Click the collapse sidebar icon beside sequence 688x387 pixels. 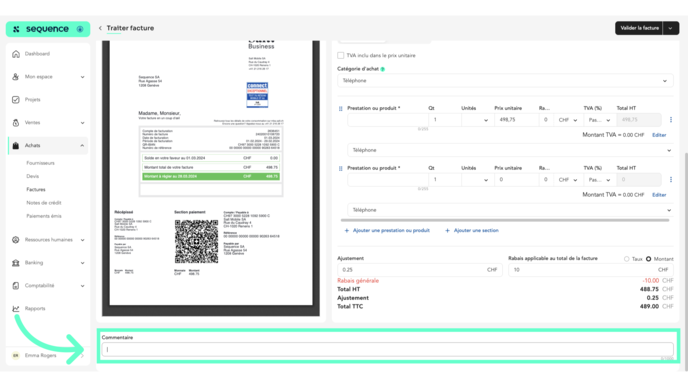[x=80, y=29]
